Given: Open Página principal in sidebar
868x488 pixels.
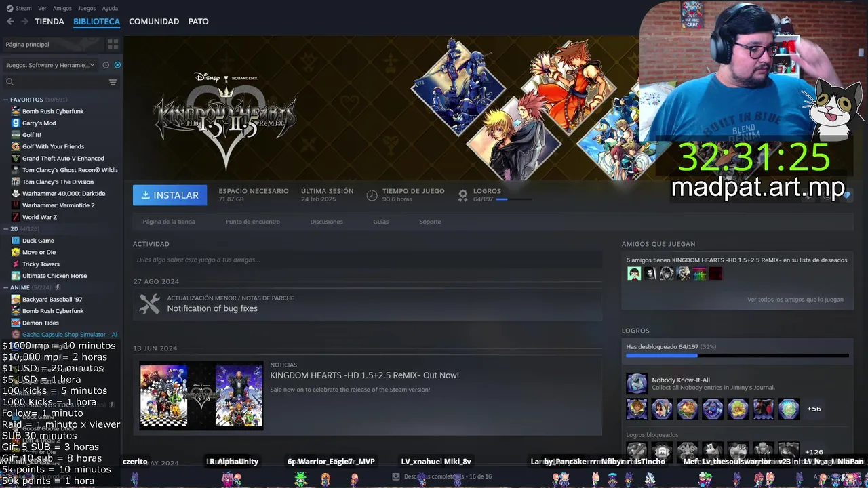Looking at the screenshot, I should 27,44.
